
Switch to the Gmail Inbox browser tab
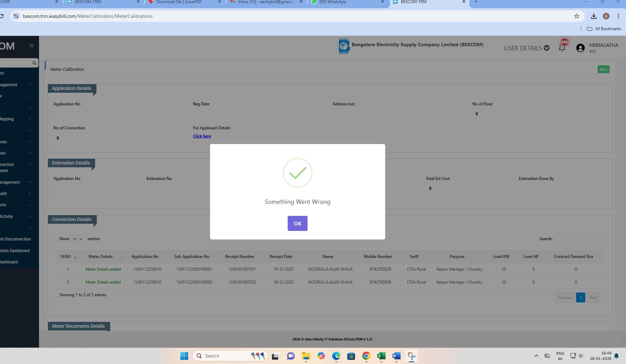pos(267,2)
